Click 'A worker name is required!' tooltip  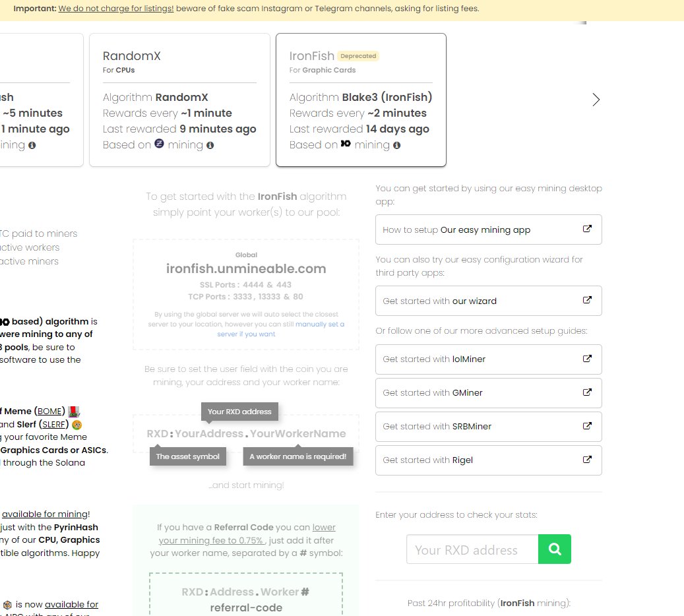(x=298, y=456)
